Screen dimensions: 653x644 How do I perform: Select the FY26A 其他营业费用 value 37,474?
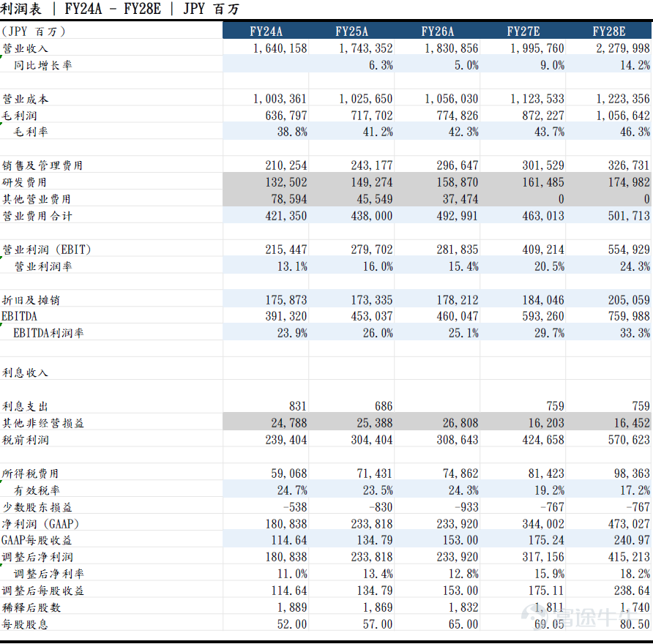[x=460, y=199]
